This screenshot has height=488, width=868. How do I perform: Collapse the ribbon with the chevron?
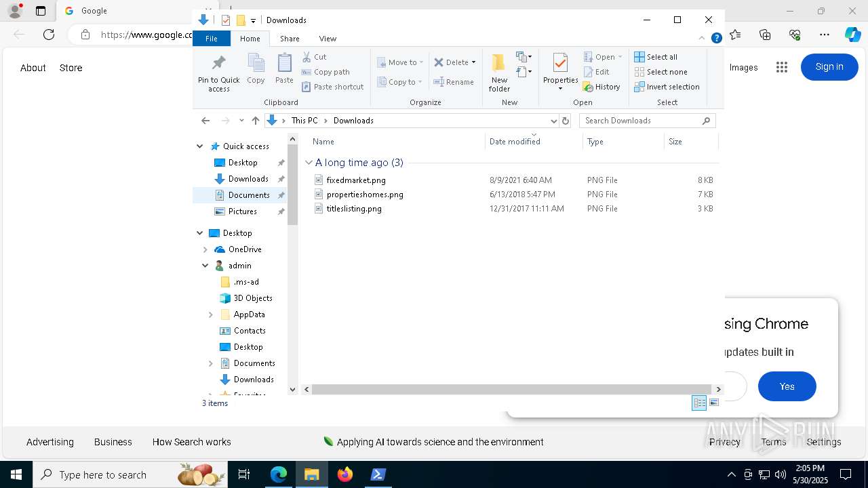pyautogui.click(x=702, y=39)
